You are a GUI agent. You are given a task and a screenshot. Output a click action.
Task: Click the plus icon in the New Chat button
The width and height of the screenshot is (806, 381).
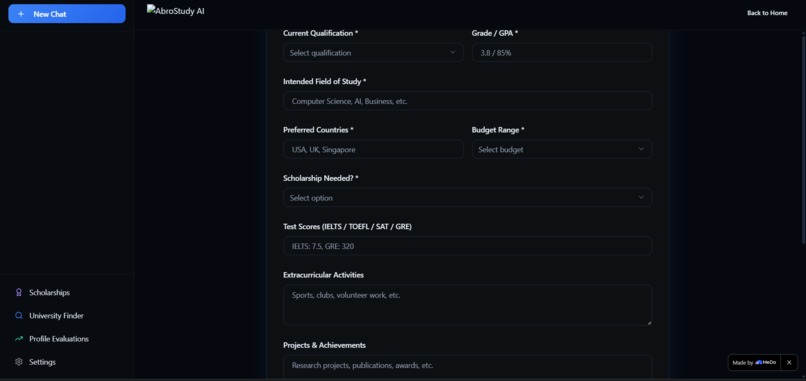click(x=21, y=14)
